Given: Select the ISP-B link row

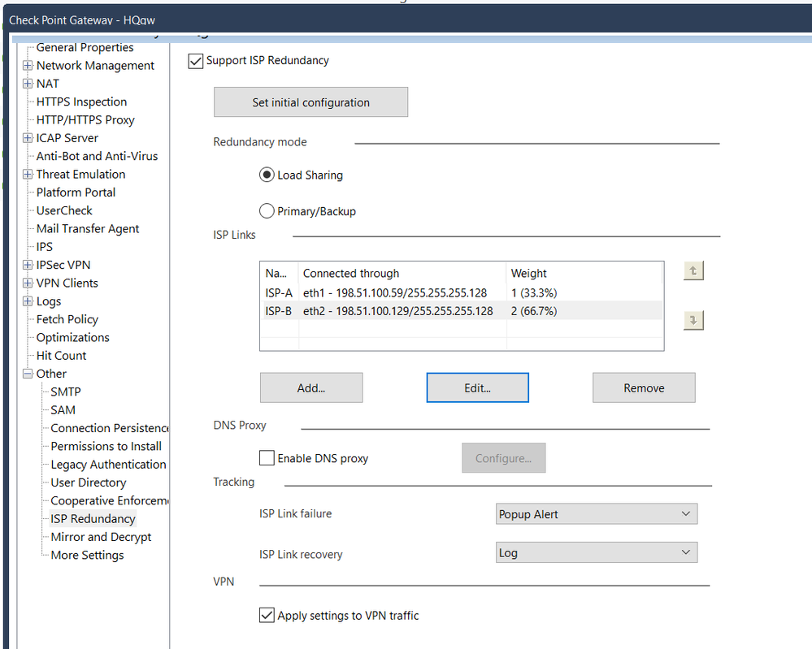Looking at the screenshot, I should click(x=462, y=311).
